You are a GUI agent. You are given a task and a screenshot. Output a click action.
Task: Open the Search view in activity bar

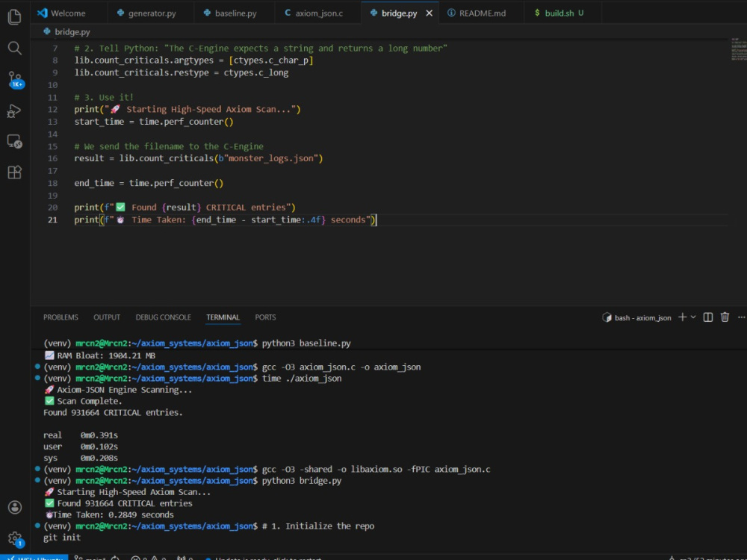(15, 48)
